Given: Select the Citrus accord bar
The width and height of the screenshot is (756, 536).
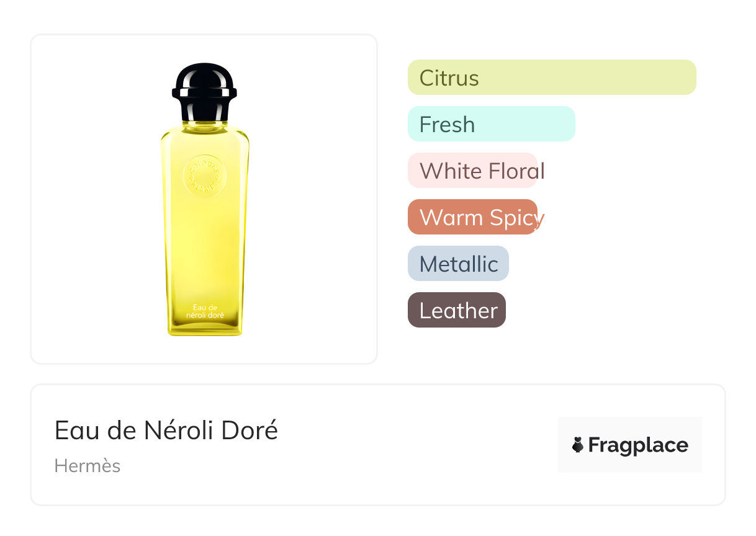Looking at the screenshot, I should tap(552, 78).
